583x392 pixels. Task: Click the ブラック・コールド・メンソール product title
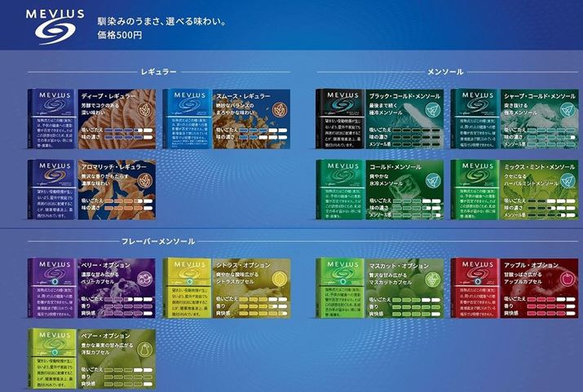pos(404,96)
